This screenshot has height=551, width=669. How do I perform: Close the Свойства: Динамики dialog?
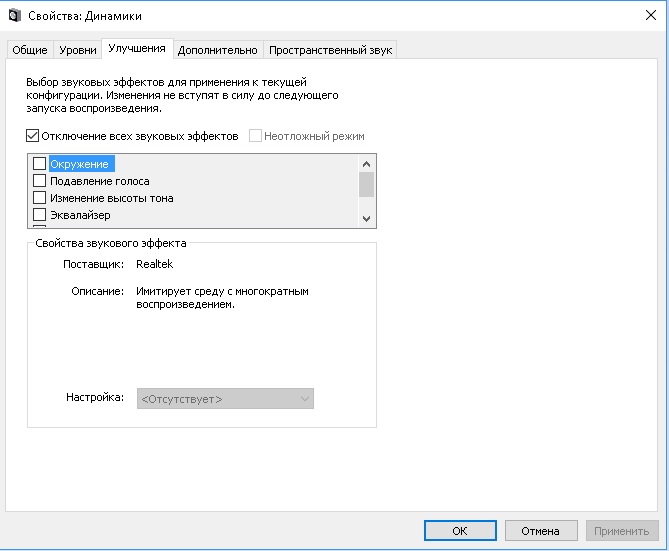coord(651,15)
